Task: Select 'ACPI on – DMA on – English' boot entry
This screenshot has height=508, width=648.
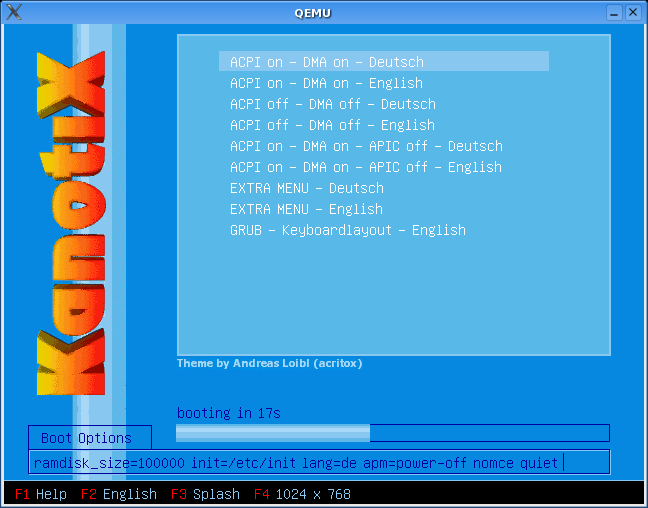Action: [326, 83]
